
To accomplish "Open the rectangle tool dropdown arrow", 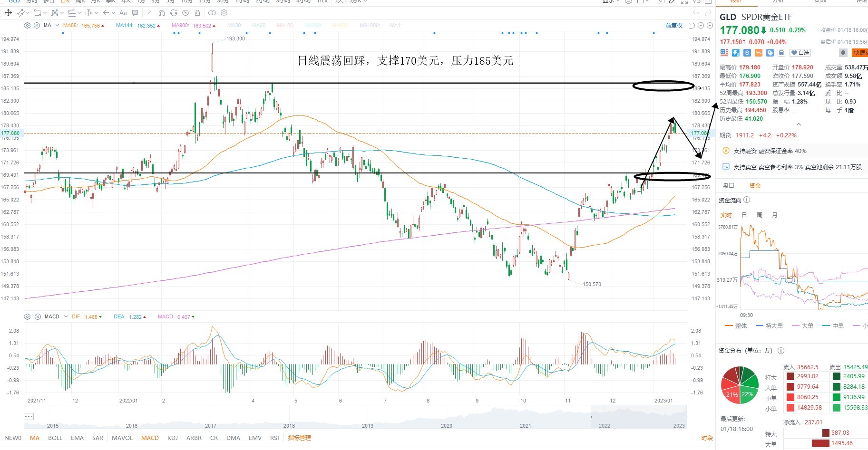I will [45, 13].
